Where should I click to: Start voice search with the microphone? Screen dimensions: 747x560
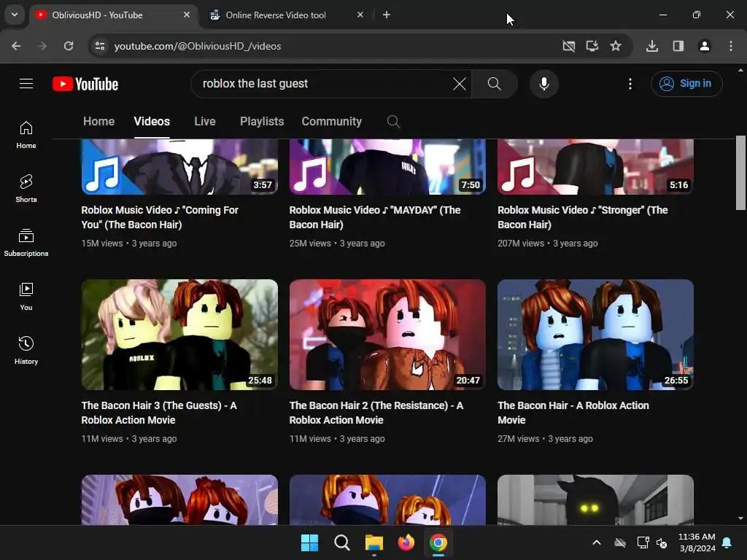point(544,84)
